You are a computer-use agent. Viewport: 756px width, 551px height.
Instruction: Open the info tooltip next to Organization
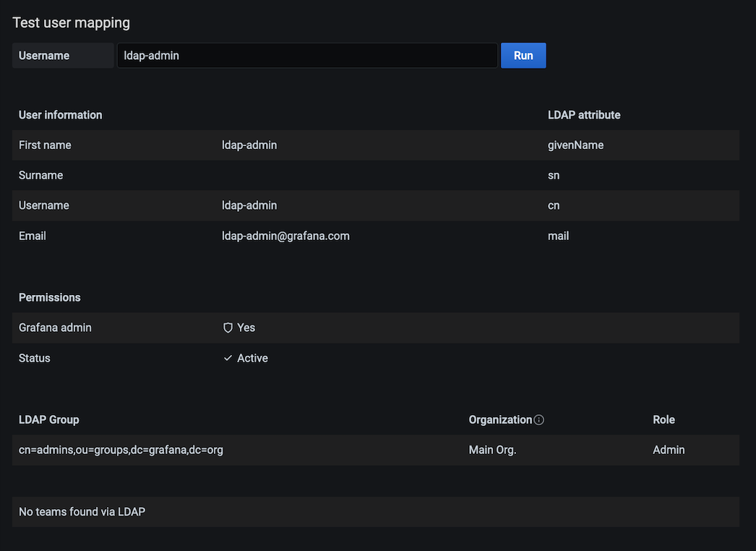tap(538, 419)
